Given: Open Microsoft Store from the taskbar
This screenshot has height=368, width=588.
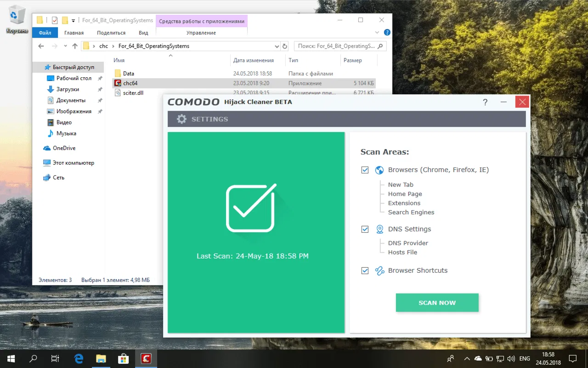Looking at the screenshot, I should point(123,358).
